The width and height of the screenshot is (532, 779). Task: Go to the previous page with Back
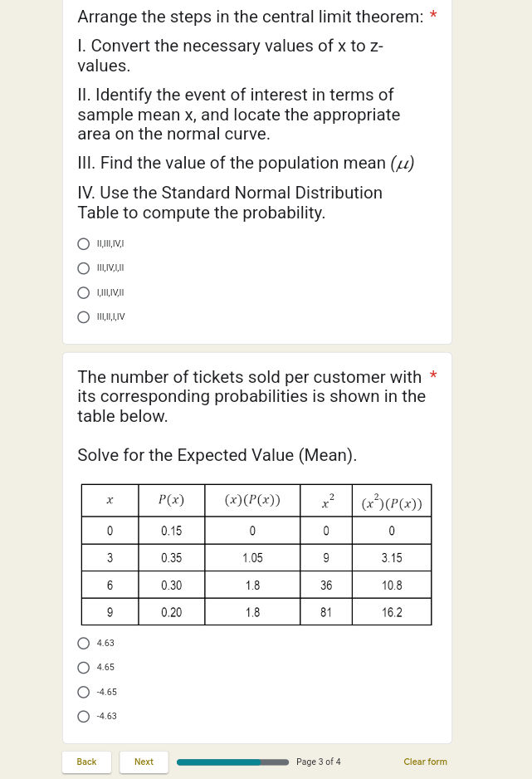(86, 762)
